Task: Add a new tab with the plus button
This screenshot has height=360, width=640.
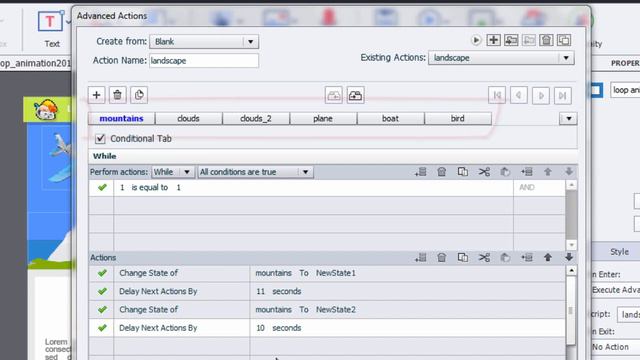Action: point(96,95)
